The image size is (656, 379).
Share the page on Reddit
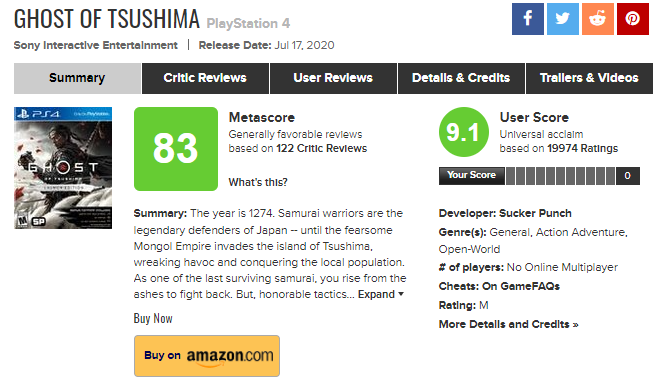[598, 19]
